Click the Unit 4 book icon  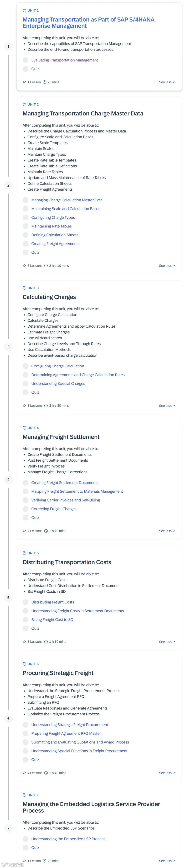point(24,428)
